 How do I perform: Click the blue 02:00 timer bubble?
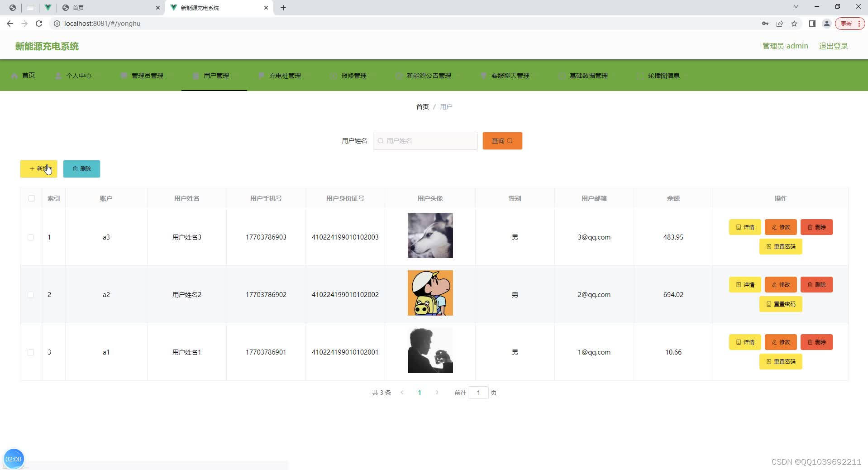[14, 458]
